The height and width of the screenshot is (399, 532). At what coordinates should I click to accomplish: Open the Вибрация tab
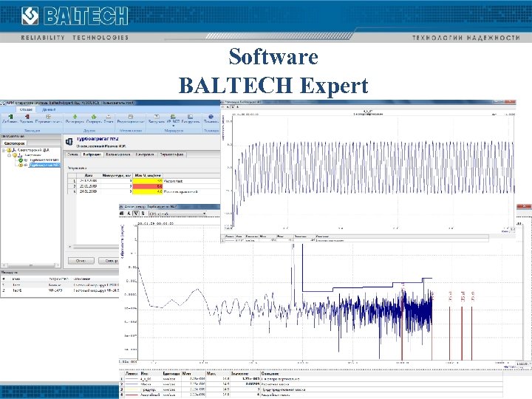[92, 154]
